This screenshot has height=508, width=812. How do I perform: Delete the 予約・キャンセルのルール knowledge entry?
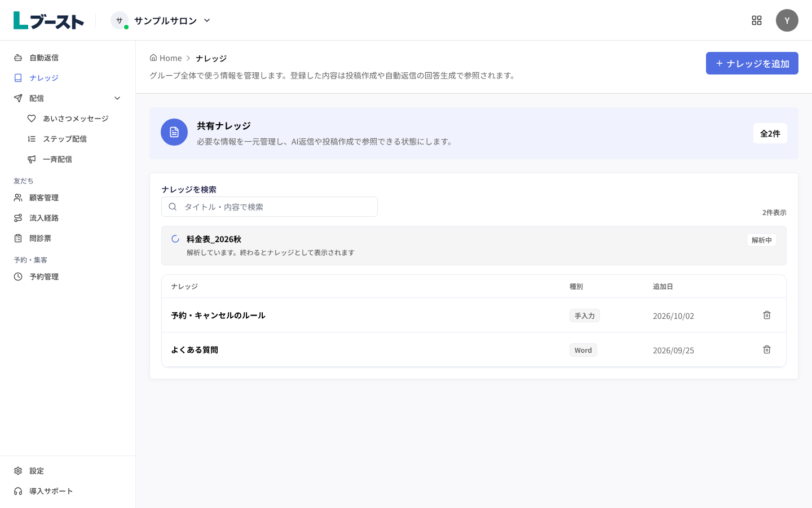767,315
